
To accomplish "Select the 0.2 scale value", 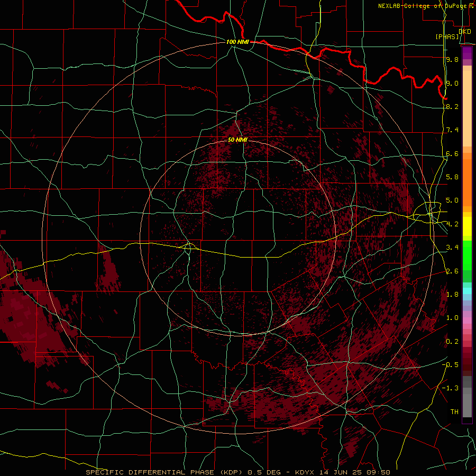I will (452, 342).
